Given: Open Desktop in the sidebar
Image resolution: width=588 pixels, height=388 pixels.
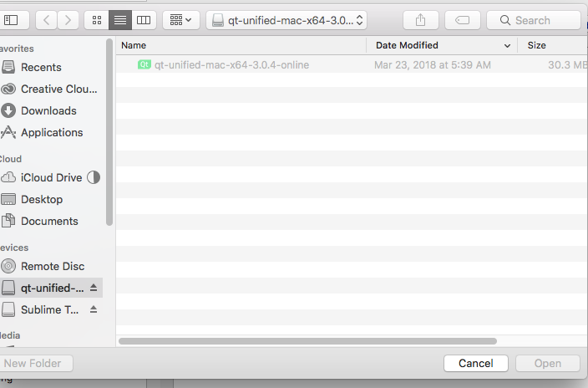Looking at the screenshot, I should click(x=51, y=200).
